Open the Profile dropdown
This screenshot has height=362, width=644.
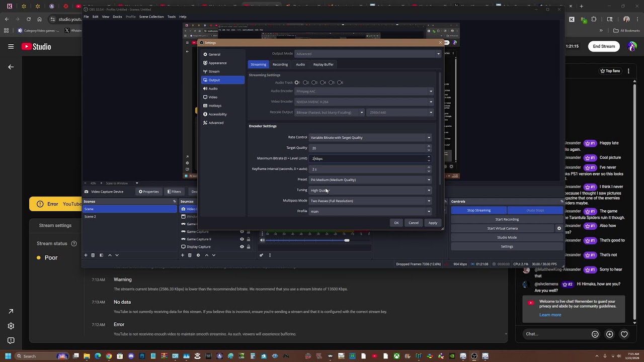click(370, 211)
